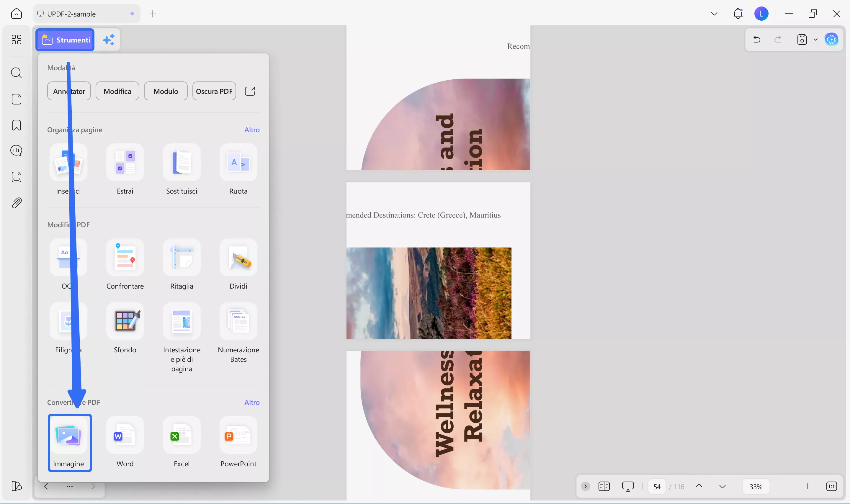Image resolution: width=850 pixels, height=504 pixels.
Task: Select the search icon in the sidebar
Action: coord(16,73)
